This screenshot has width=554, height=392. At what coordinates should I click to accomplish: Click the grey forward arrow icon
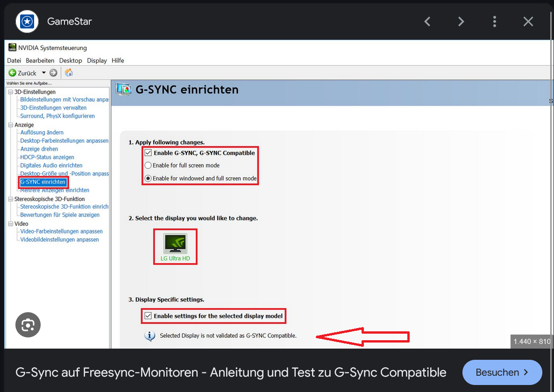click(x=53, y=73)
